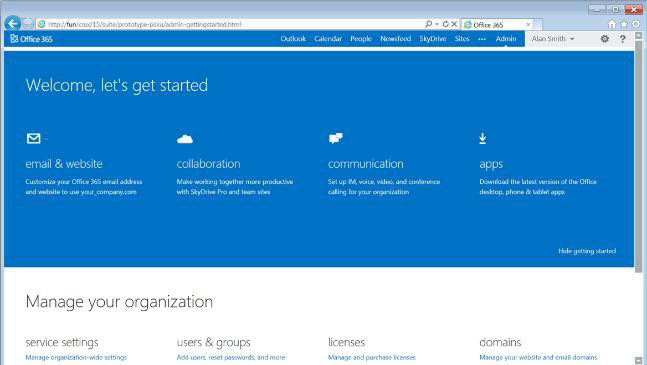
Task: Open Manage organization-wide settings link
Action: pos(76,358)
